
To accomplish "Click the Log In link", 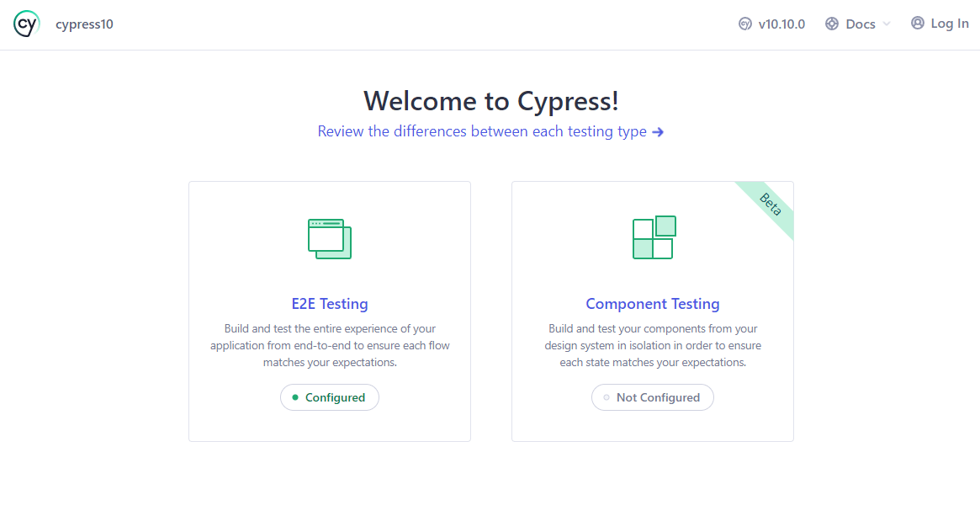I will [949, 23].
